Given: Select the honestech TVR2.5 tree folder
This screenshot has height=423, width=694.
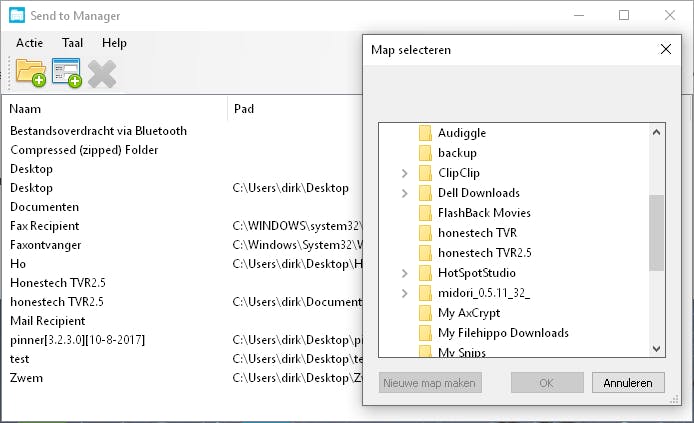Looking at the screenshot, I should 484,253.
